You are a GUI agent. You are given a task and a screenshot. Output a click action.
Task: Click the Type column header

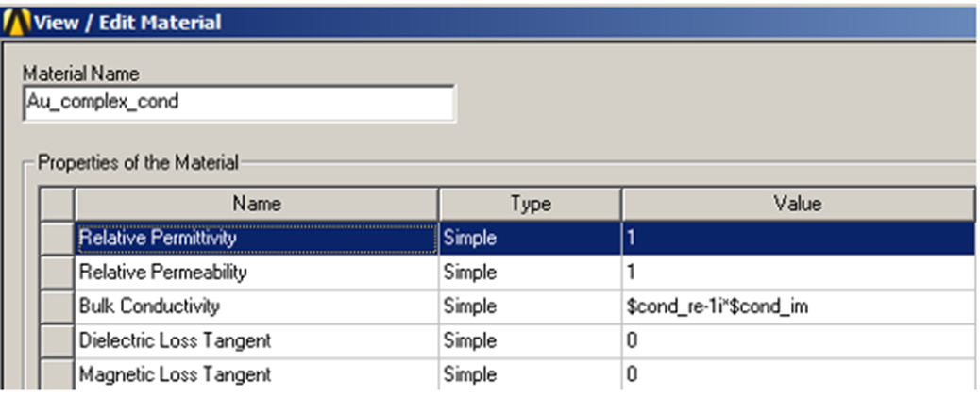click(529, 204)
